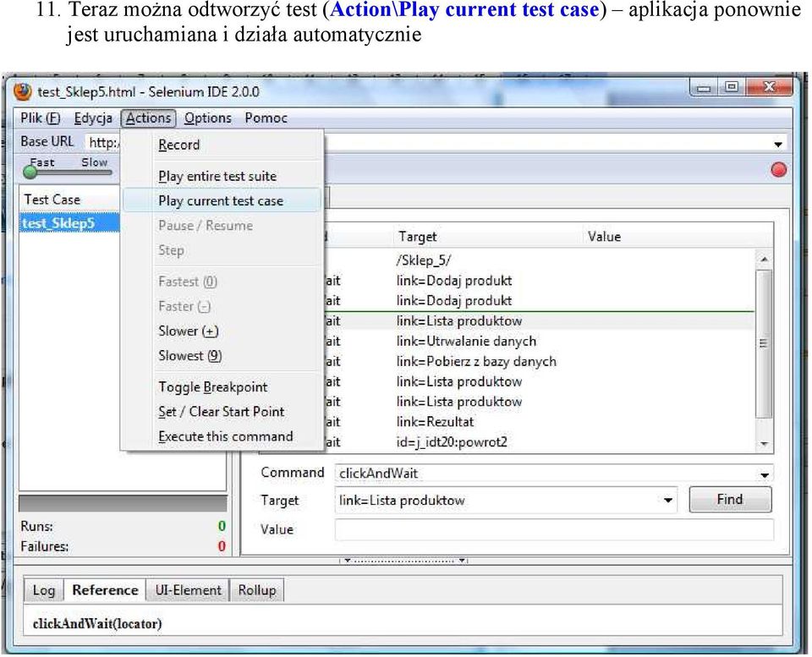Click the command table vertical scrollbar thumb

point(764,342)
